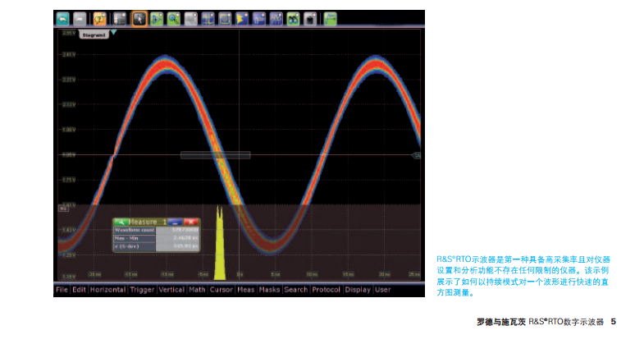Select the Diagram1 tab
Image resolution: width=644 pixels, height=344 pixels.
pos(93,34)
